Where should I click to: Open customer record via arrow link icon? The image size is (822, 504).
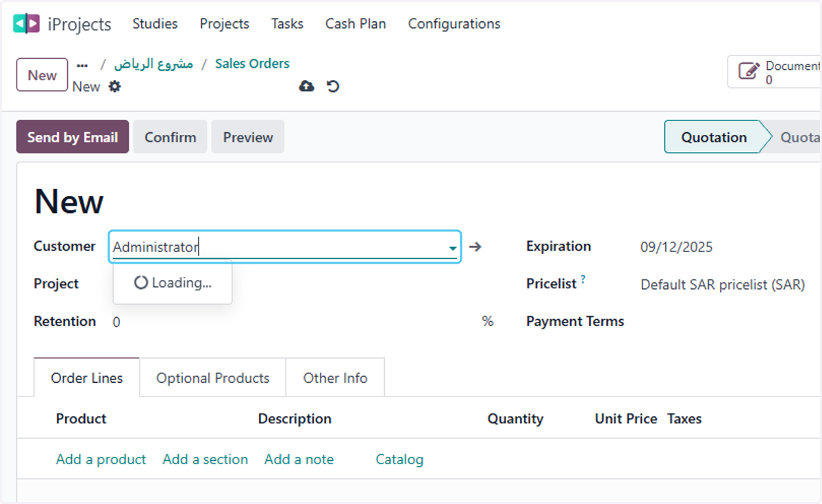[475, 247]
